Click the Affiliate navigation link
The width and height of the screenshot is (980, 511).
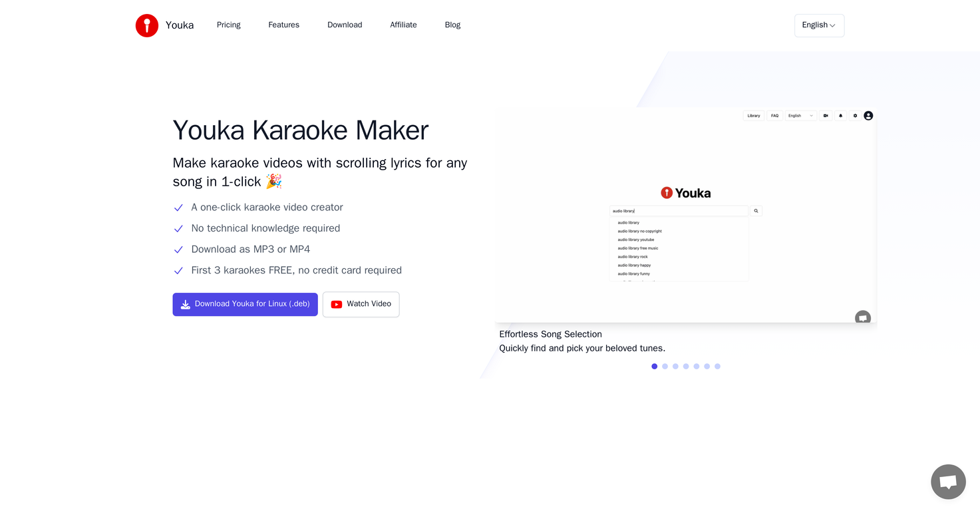click(403, 25)
